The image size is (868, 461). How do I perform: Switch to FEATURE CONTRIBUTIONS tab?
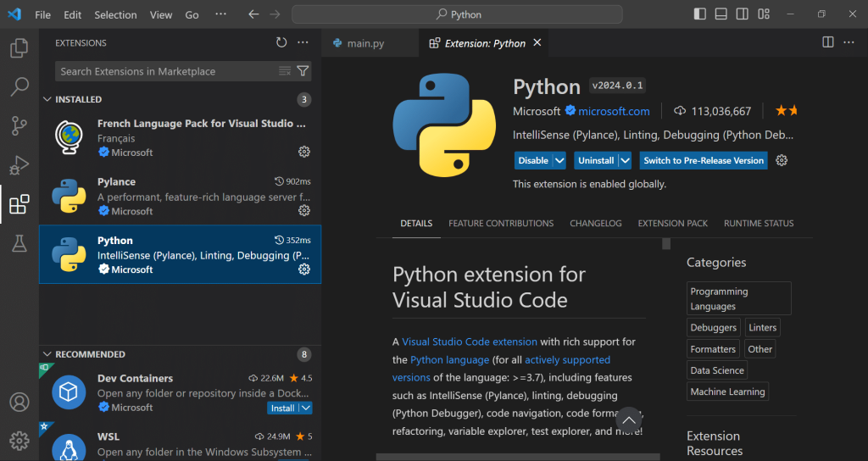[x=501, y=224]
